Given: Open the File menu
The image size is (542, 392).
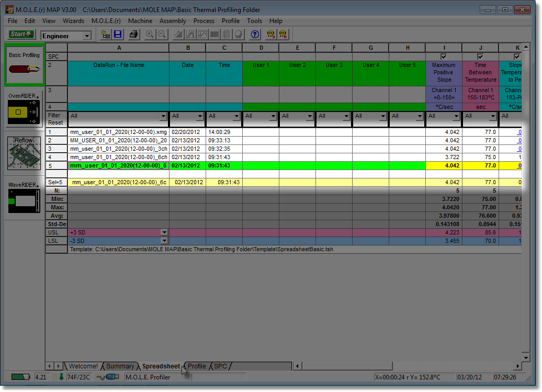Looking at the screenshot, I should coord(13,21).
